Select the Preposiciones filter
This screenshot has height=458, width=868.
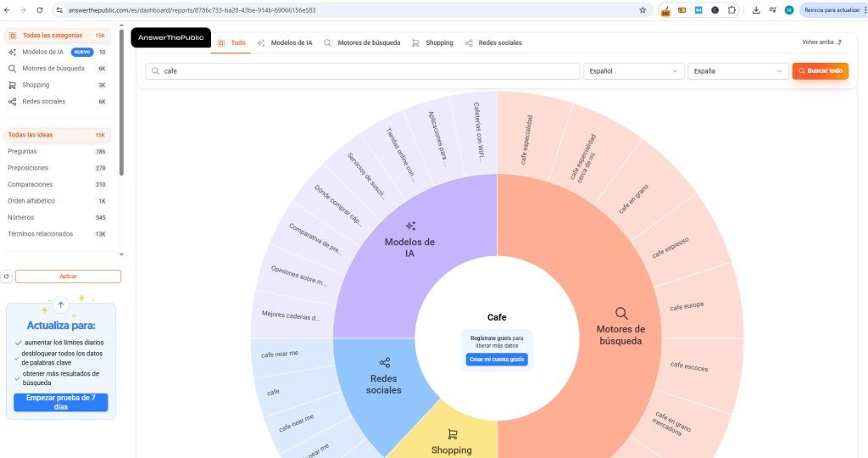pyautogui.click(x=58, y=168)
